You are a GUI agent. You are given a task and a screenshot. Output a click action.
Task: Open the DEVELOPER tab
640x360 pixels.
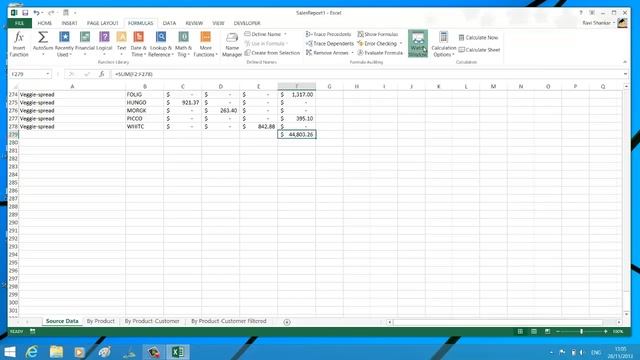coord(247,23)
